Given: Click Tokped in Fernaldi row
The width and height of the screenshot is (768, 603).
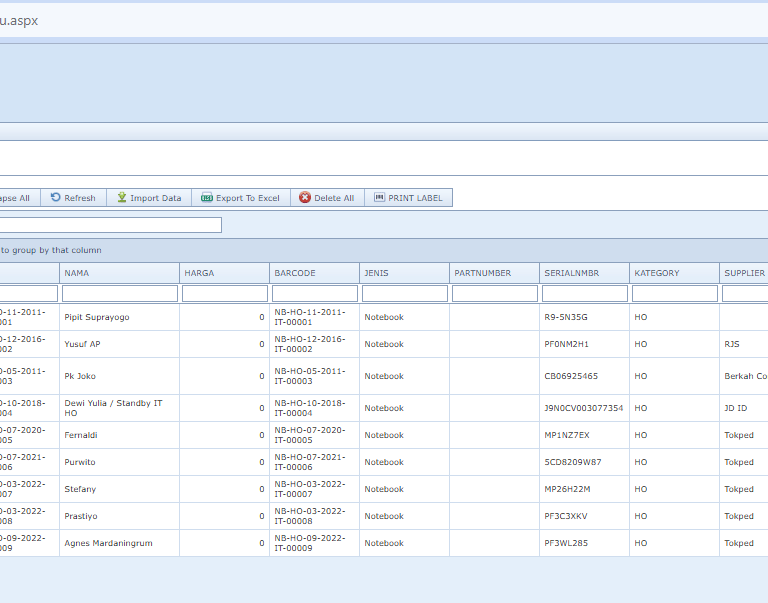Looking at the screenshot, I should coord(739,435).
